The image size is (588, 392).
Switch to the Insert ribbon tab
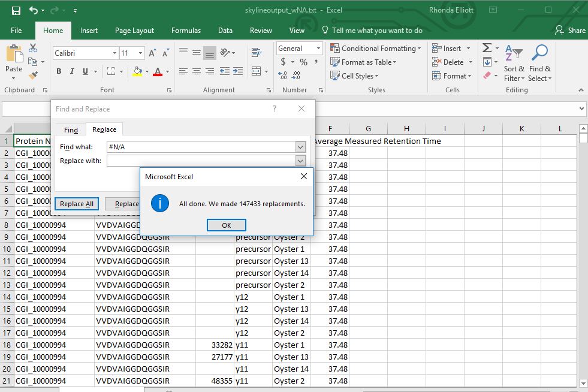click(89, 31)
